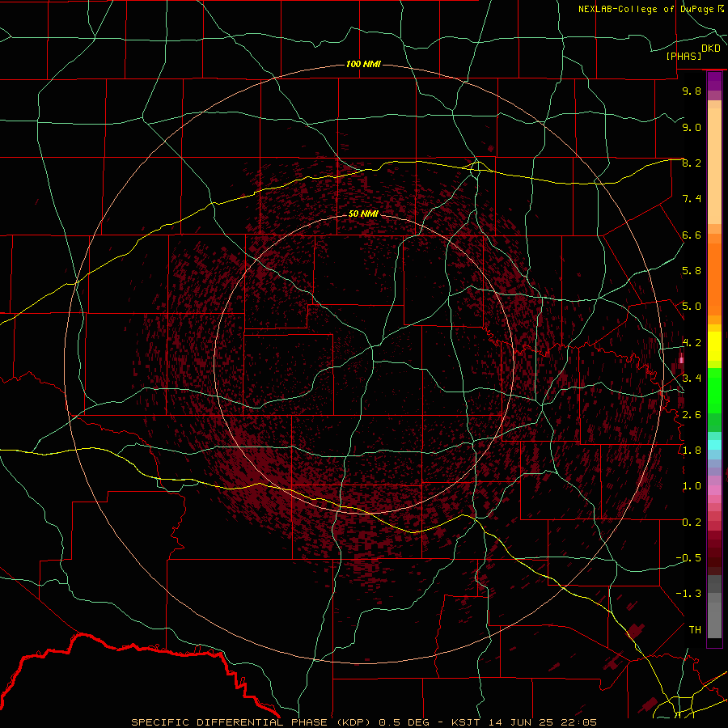The height and width of the screenshot is (728, 728).
Task: Click the 6.6 scale value
Action: click(692, 235)
